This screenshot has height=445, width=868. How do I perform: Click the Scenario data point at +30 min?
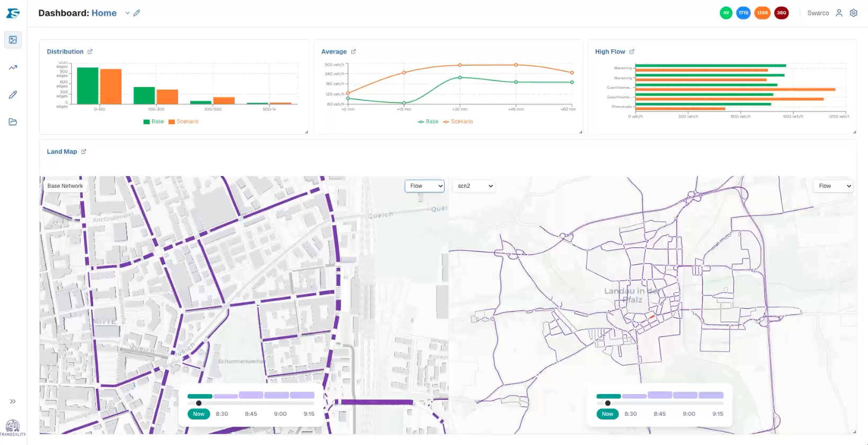[460, 65]
